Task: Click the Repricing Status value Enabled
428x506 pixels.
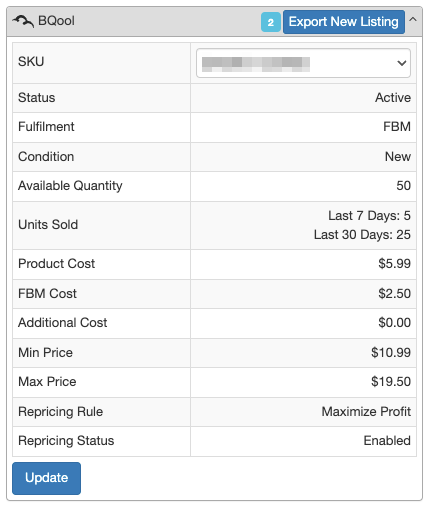Action: (x=387, y=441)
